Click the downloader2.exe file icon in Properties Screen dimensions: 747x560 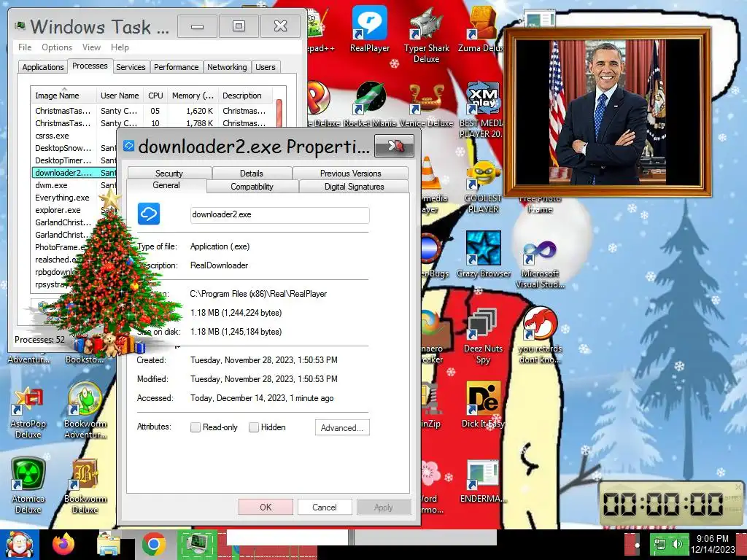pos(149,214)
